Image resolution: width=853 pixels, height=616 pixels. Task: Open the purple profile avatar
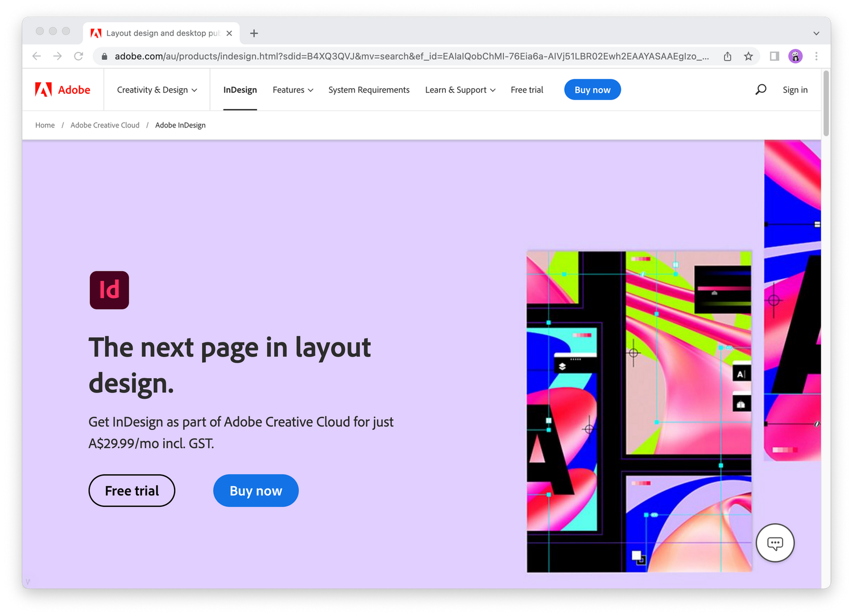pos(796,56)
